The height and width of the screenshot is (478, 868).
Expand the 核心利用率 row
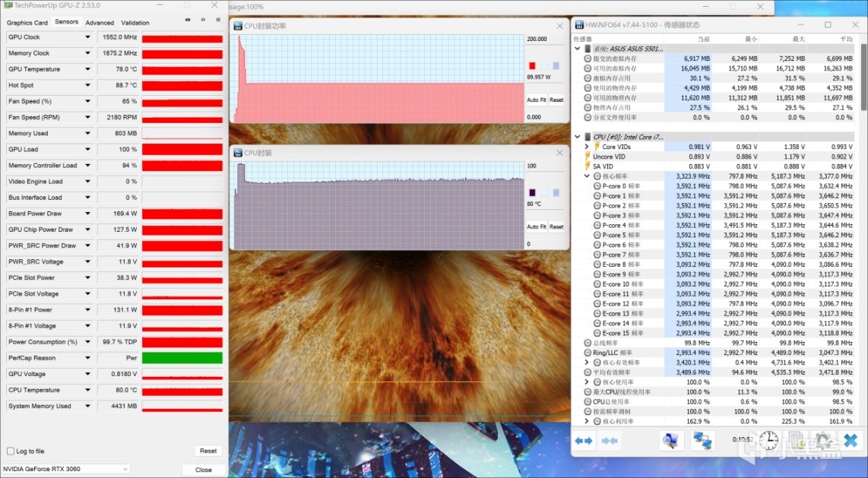click(587, 421)
